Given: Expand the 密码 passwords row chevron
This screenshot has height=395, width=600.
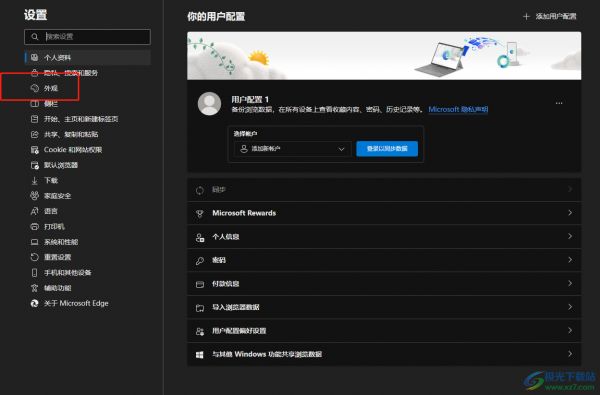Looking at the screenshot, I should pyautogui.click(x=570, y=260).
